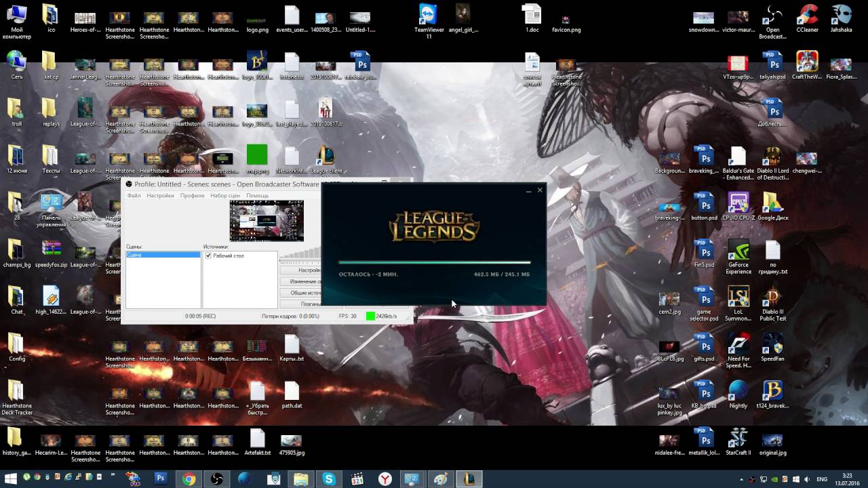Click the OBS Настройки button
The image size is (868, 488).
(300, 270)
